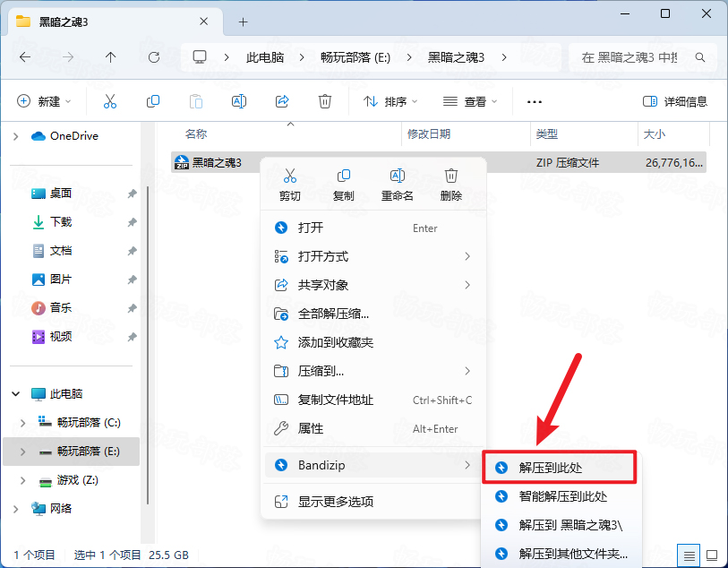Select 全部解压缩... in the context menu
Viewport: 728px width, 568px height.
pos(374,314)
